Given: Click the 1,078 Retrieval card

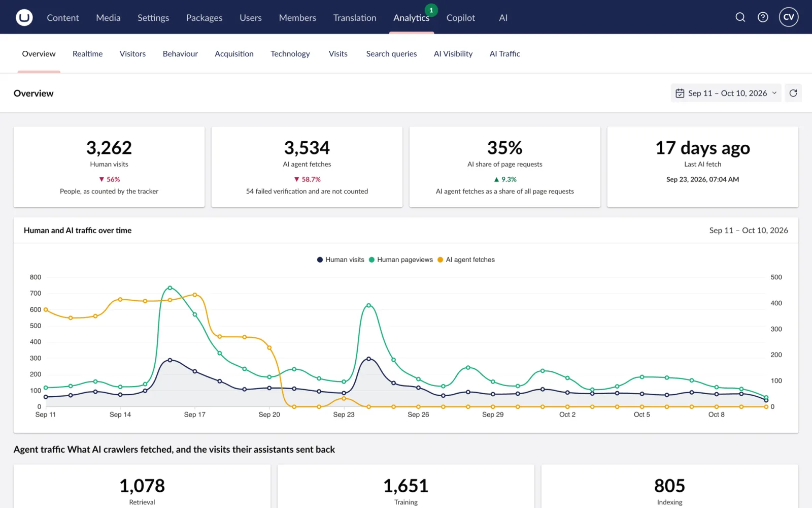Looking at the screenshot, I should click(x=142, y=486).
